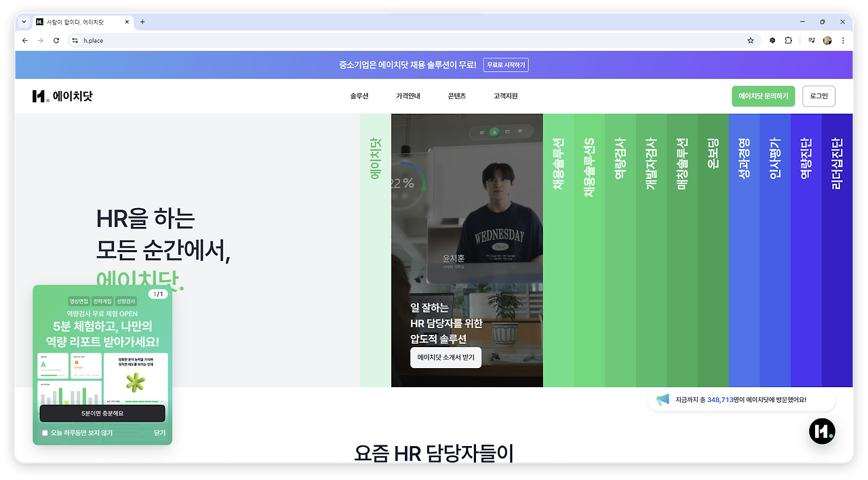Image resolution: width=868 pixels, height=480 pixels.
Task: Open the browser extensions puzzle icon
Action: point(787,40)
